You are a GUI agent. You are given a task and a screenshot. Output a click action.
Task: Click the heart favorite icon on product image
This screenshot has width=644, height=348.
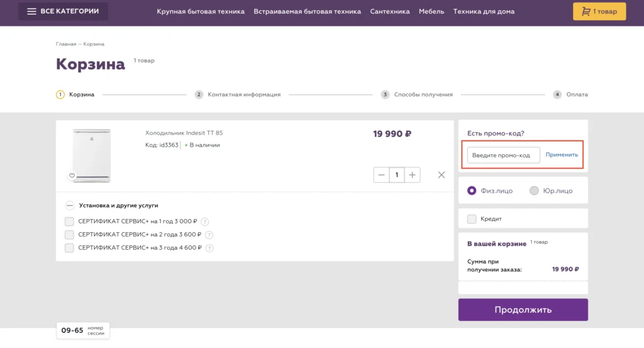pos(72,176)
